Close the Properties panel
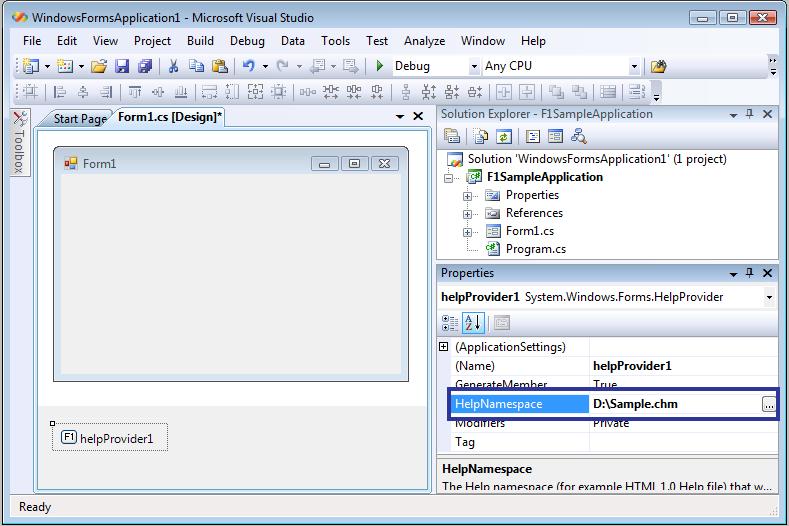The height and width of the screenshot is (526, 789). click(767, 273)
